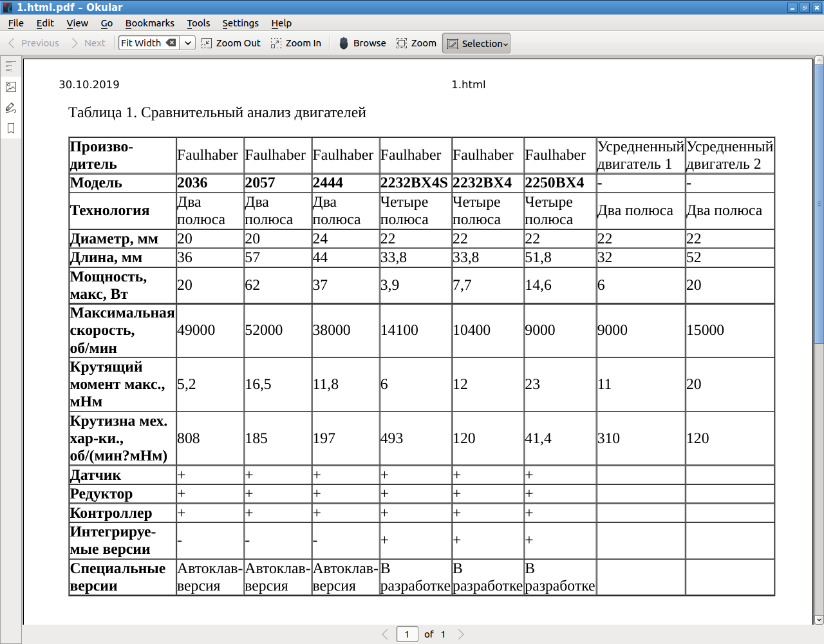
Task: Open the Reviews annotations sidebar panel
Action: tap(10, 108)
